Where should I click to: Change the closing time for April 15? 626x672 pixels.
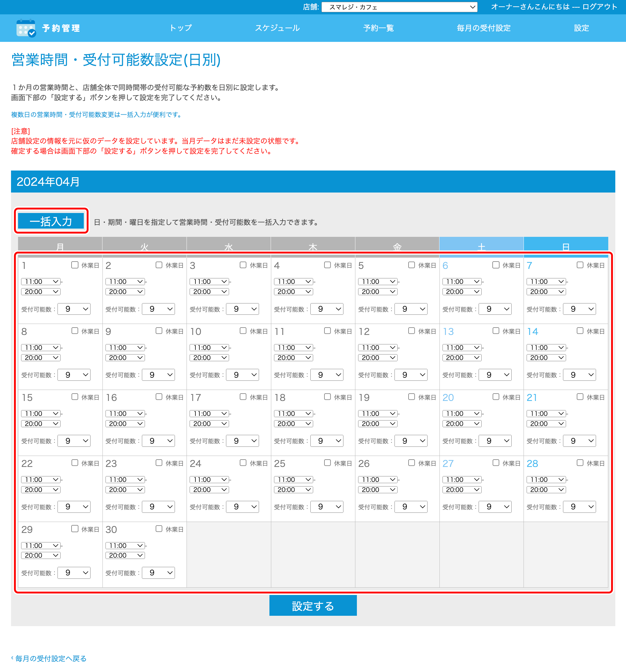40,424
